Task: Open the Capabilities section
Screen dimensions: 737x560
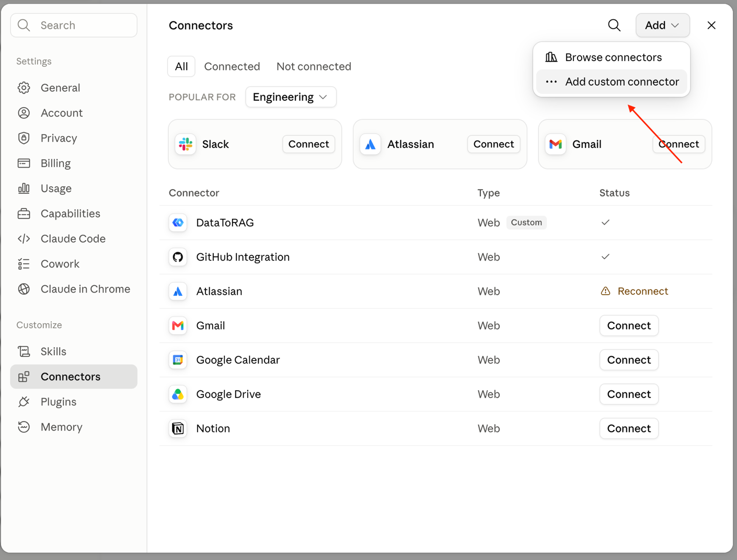Action: pyautogui.click(x=74, y=214)
